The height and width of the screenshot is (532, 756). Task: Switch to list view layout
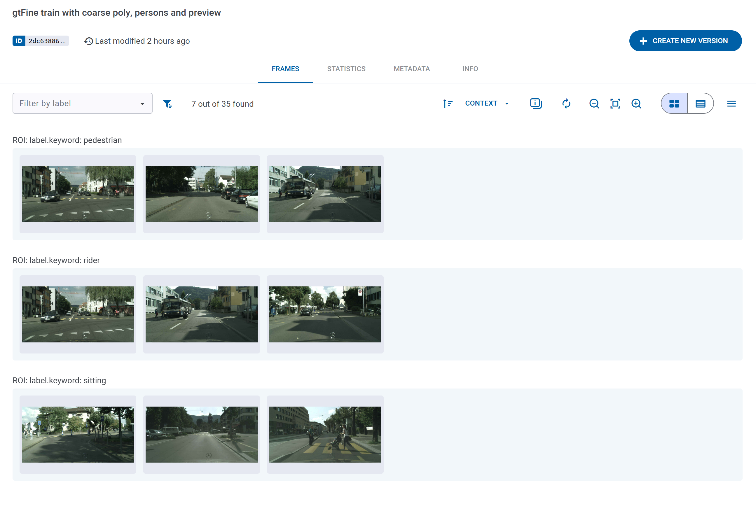coord(700,103)
